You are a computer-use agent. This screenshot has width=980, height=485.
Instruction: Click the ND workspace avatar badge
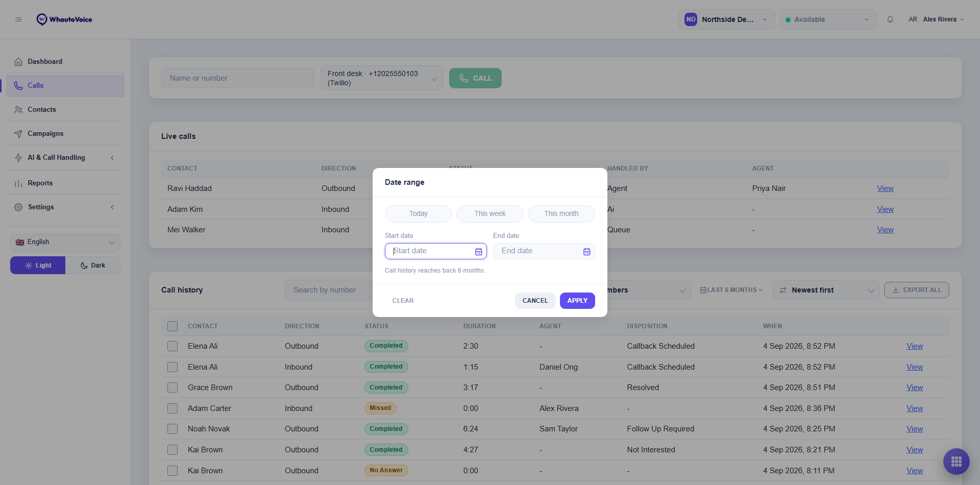pyautogui.click(x=691, y=19)
